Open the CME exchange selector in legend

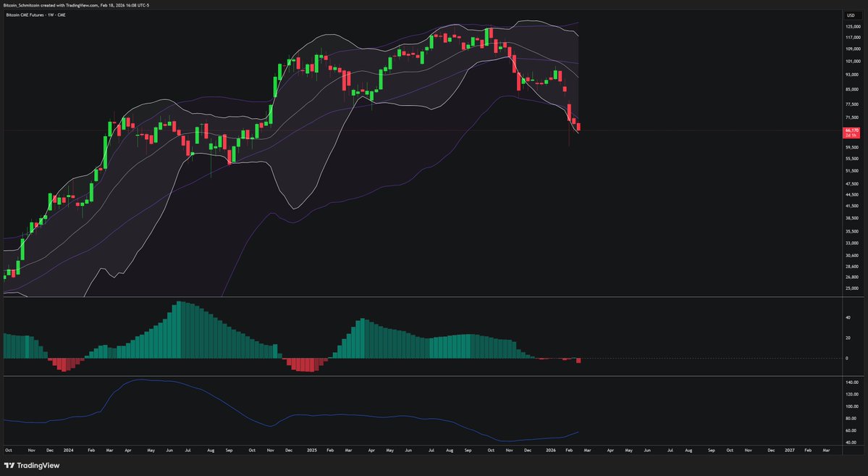(61, 14)
